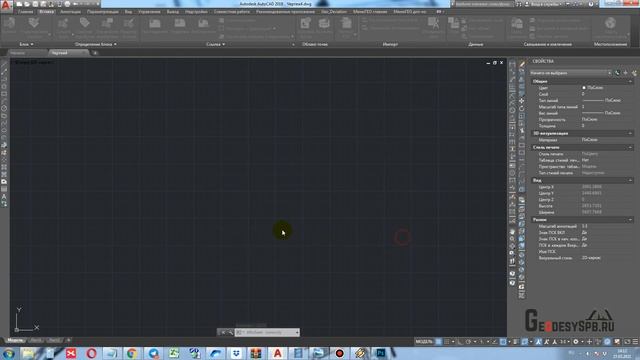Click the Save icon in Quick Access toolbar
Screen dimensions: 640x360
click(35, 4)
